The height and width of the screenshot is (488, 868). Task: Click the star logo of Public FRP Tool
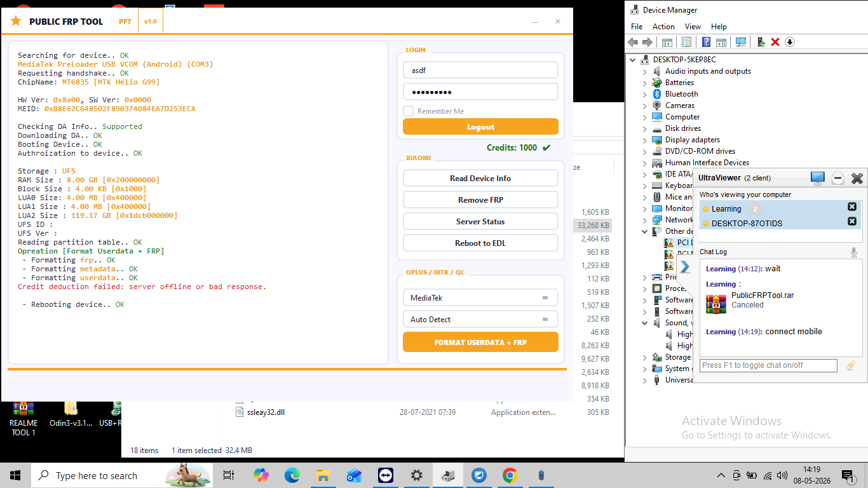click(16, 21)
